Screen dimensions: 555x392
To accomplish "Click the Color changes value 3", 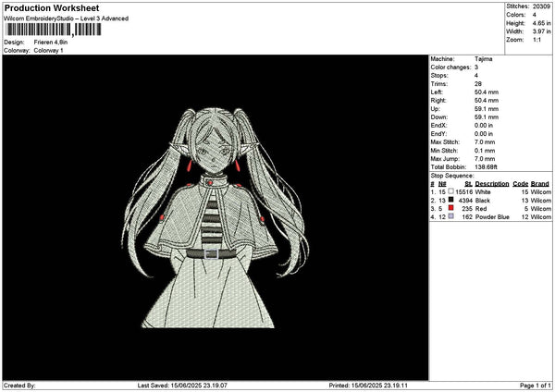I will point(476,67).
